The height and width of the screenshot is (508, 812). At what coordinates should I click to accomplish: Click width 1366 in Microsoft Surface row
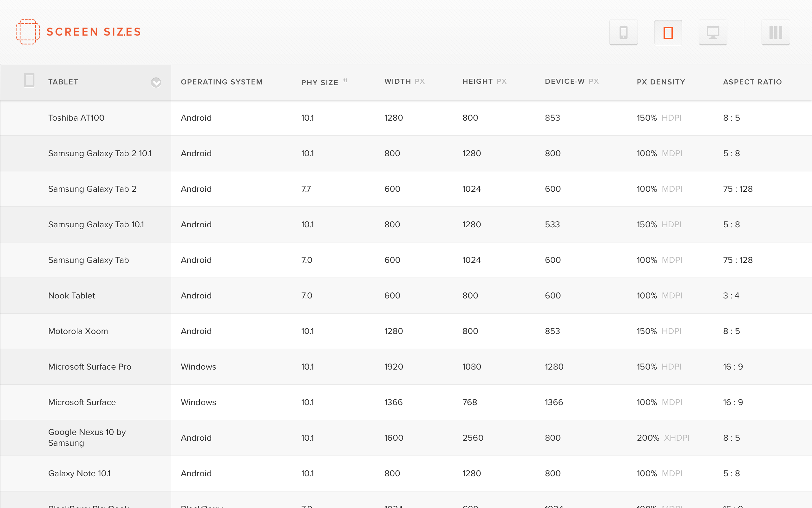point(393,403)
